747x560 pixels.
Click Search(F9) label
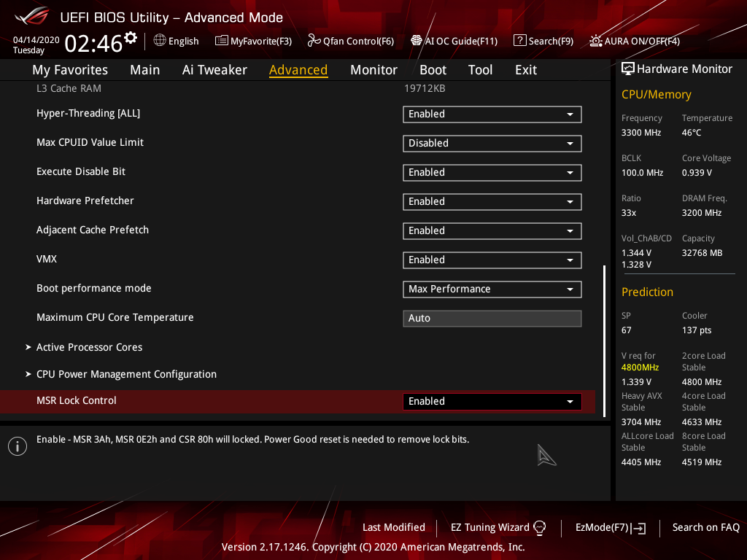tap(551, 41)
